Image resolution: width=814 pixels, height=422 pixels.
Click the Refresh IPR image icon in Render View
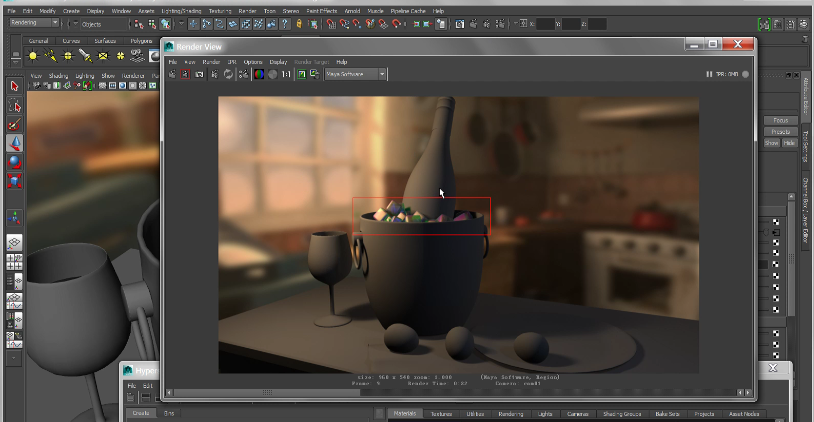228,74
